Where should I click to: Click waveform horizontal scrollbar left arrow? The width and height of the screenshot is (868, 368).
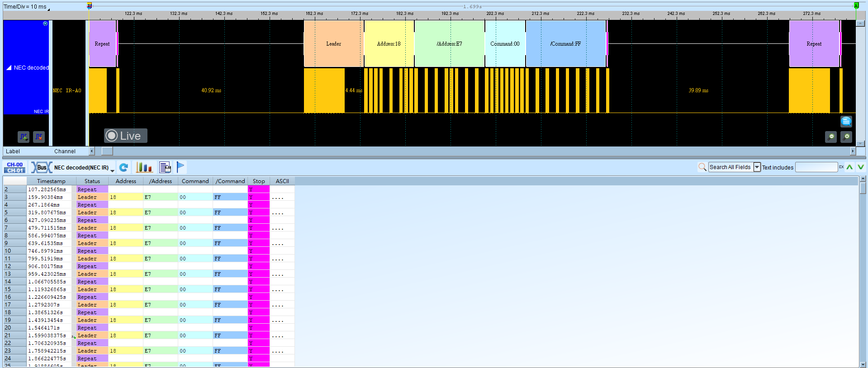pos(92,151)
